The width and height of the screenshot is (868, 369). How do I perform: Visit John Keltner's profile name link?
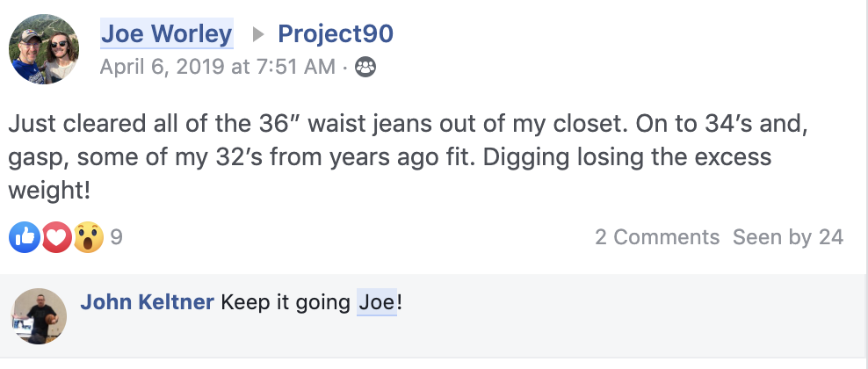147,303
